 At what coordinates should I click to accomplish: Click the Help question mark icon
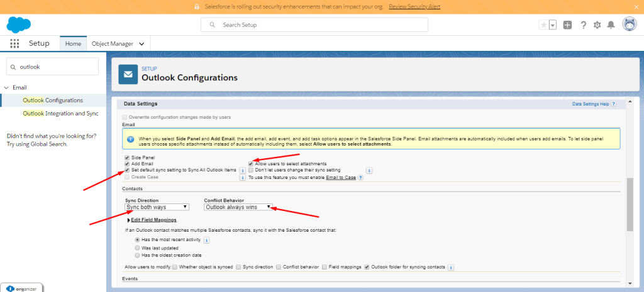pos(583,24)
